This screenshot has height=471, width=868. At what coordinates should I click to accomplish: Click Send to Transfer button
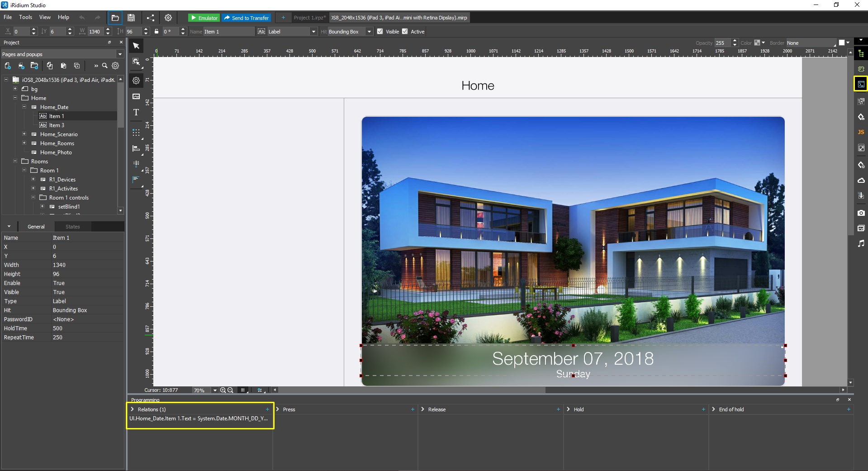[x=247, y=18]
